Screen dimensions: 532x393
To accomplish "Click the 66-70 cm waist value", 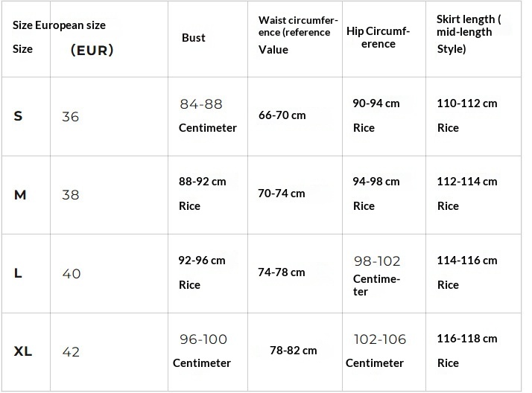I will coord(282,115).
